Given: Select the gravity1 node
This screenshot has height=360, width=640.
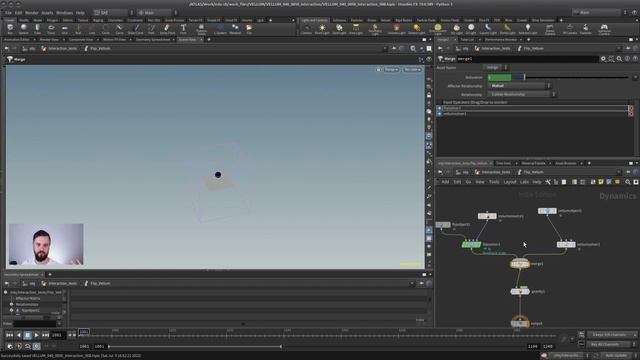Looking at the screenshot, I should tap(520, 291).
